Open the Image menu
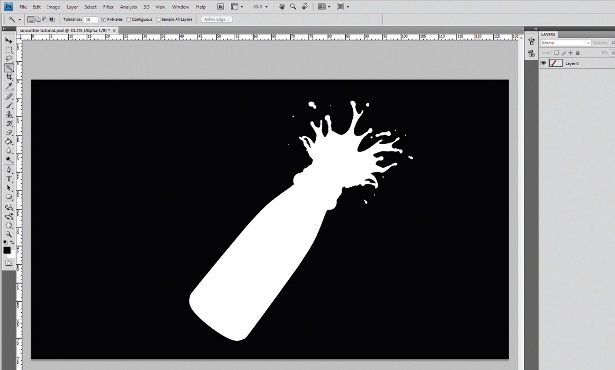Image resolution: width=615 pixels, height=370 pixels. (x=53, y=7)
